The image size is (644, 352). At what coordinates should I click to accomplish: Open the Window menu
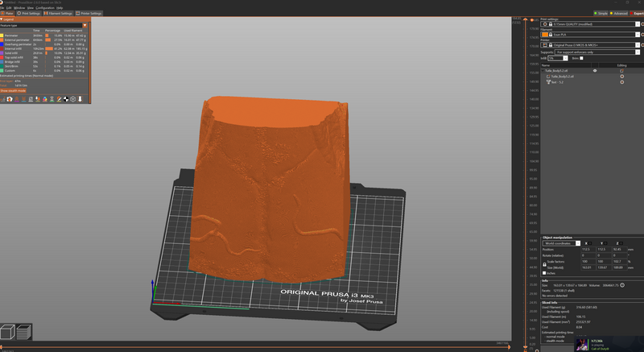pos(19,8)
